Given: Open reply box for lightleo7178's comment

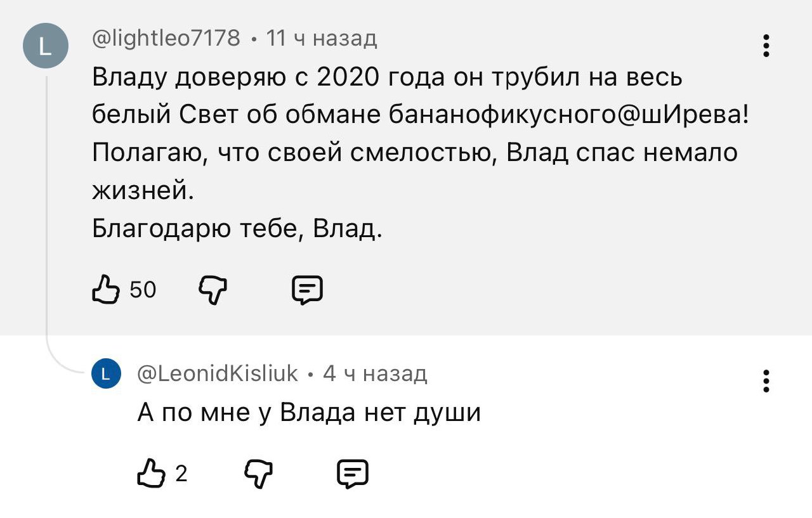Looking at the screenshot, I should (307, 290).
